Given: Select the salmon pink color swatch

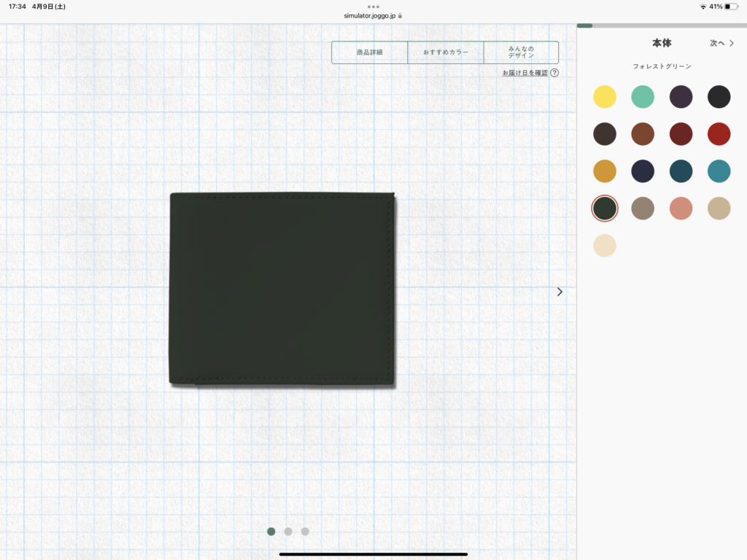Looking at the screenshot, I should (681, 209).
